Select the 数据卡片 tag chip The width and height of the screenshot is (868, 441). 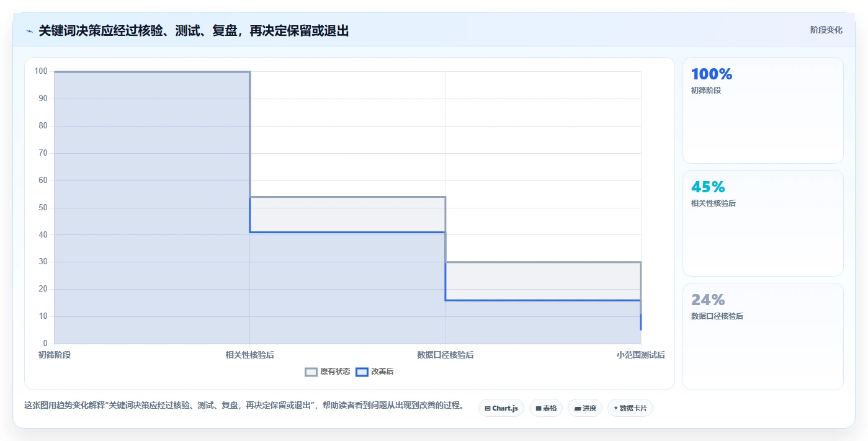click(630, 408)
